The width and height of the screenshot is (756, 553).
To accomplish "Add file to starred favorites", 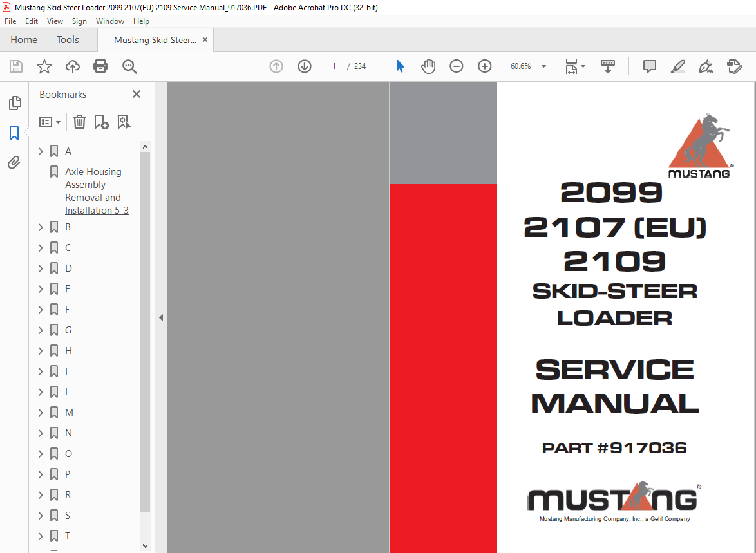I will [x=44, y=66].
